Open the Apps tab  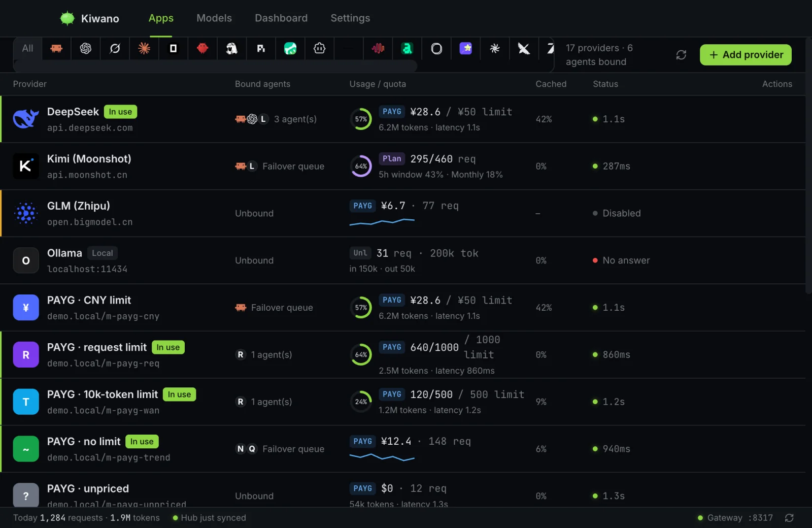pyautogui.click(x=161, y=18)
